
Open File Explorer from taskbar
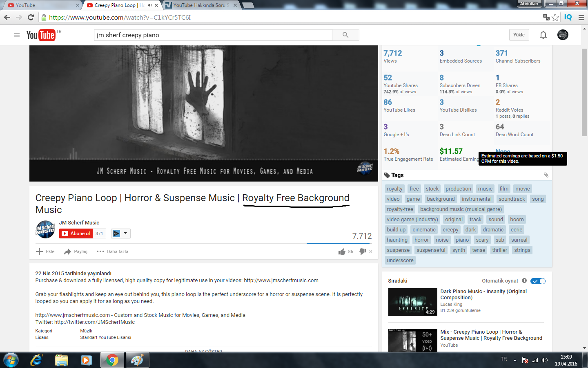click(61, 360)
